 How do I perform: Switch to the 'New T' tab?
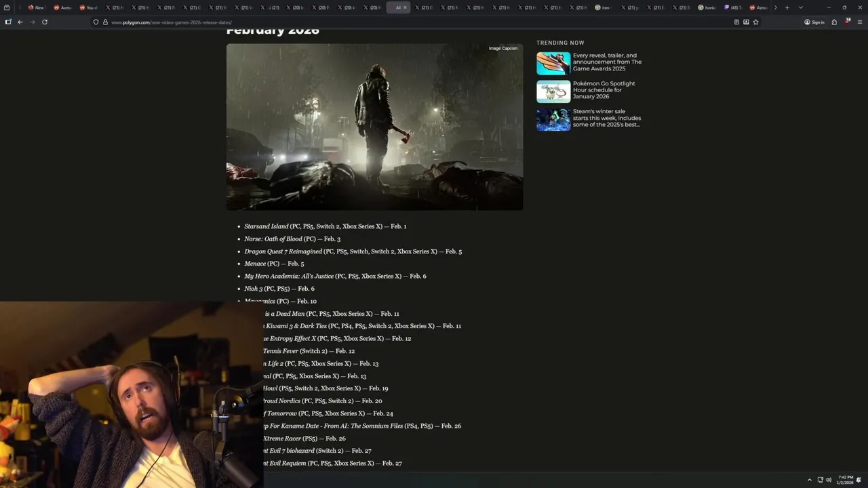tap(36, 7)
